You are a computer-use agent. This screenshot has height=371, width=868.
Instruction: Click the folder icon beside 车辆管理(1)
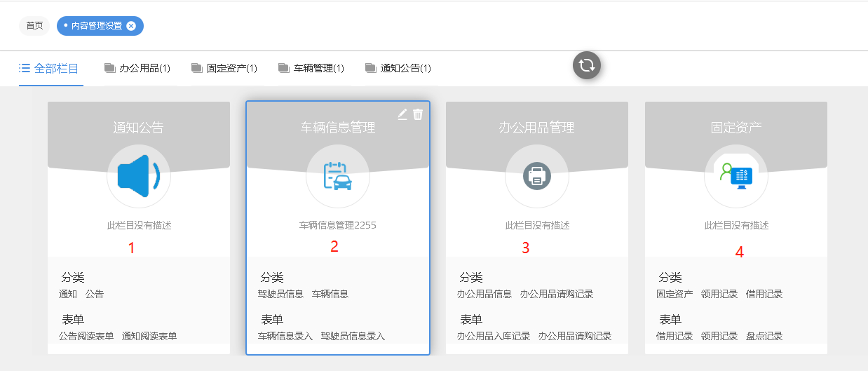click(x=283, y=68)
